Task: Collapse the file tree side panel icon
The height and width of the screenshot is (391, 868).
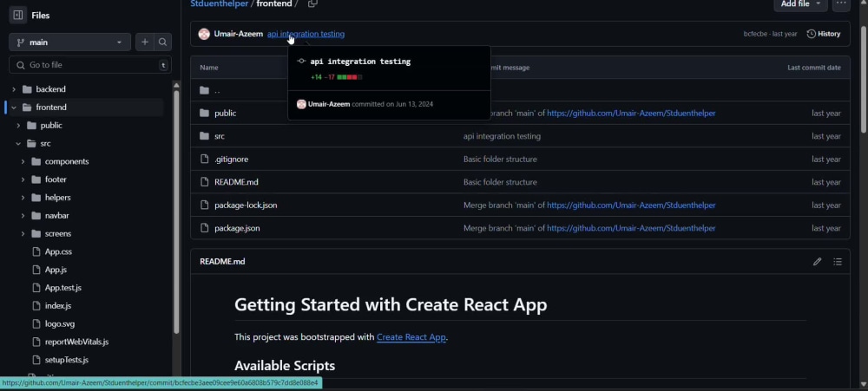Action: click(17, 15)
